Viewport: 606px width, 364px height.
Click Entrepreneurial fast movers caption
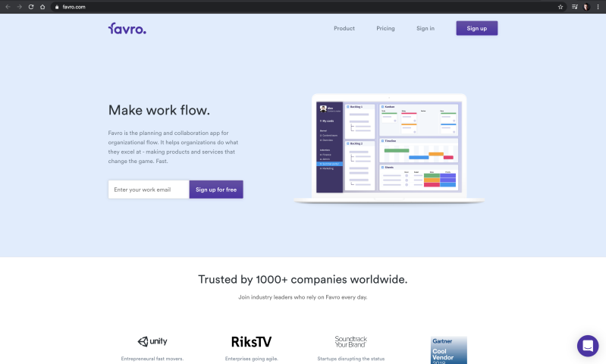[x=152, y=359]
